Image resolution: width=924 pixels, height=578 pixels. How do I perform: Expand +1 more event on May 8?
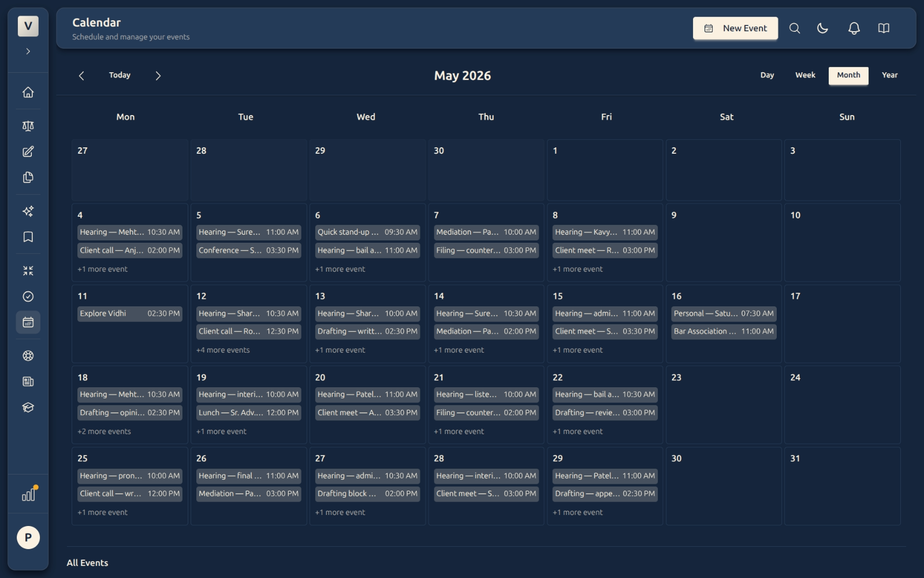(577, 269)
